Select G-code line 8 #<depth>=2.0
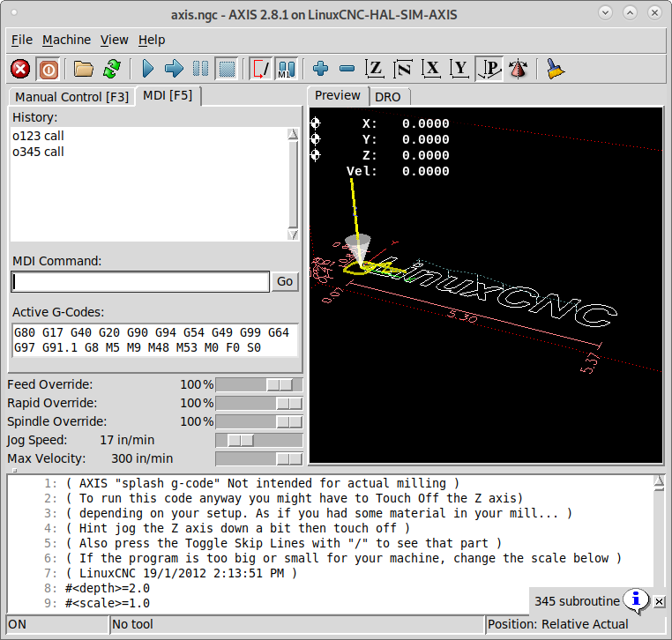Image resolution: width=672 pixels, height=640 pixels. pos(107,588)
